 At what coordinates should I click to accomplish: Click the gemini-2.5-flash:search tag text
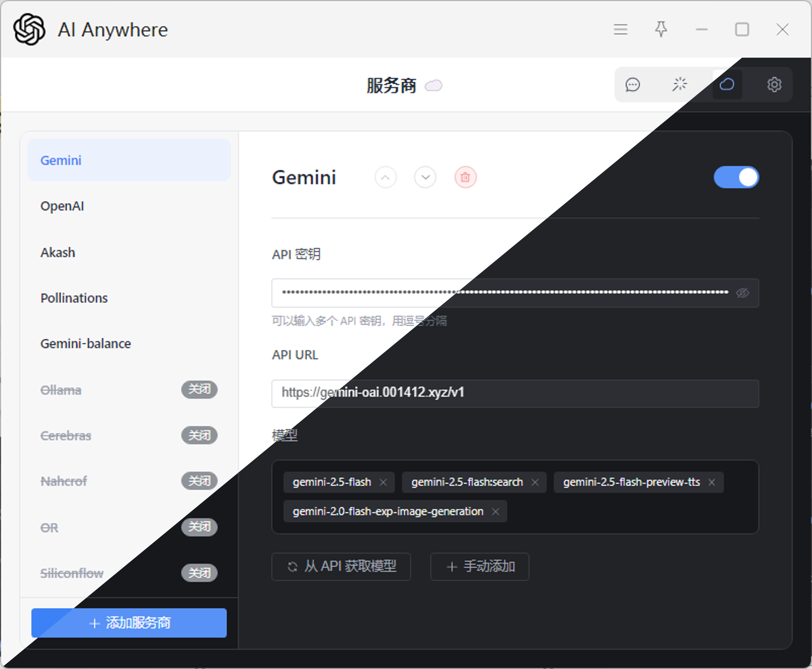[467, 482]
